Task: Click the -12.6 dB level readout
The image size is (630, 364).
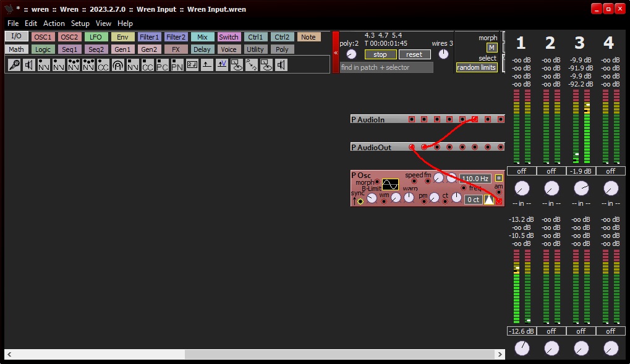Action: pyautogui.click(x=522, y=331)
